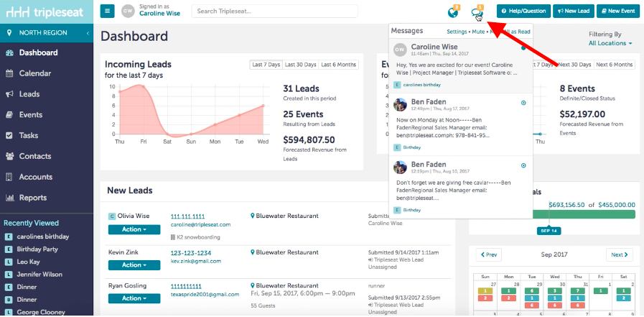The height and width of the screenshot is (317, 644).
Task: Click the Accounts building sidebar icon
Action: point(9,177)
